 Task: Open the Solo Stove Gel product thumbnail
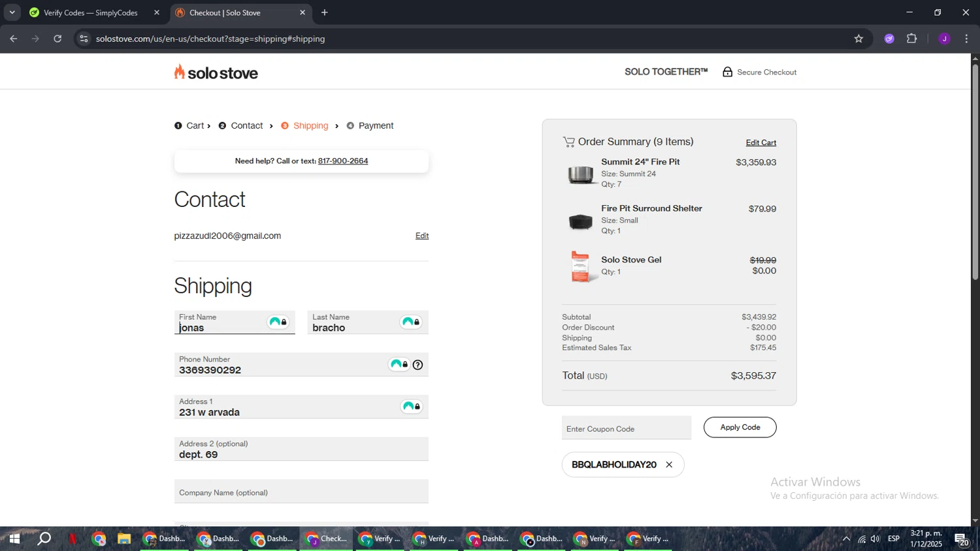click(580, 267)
